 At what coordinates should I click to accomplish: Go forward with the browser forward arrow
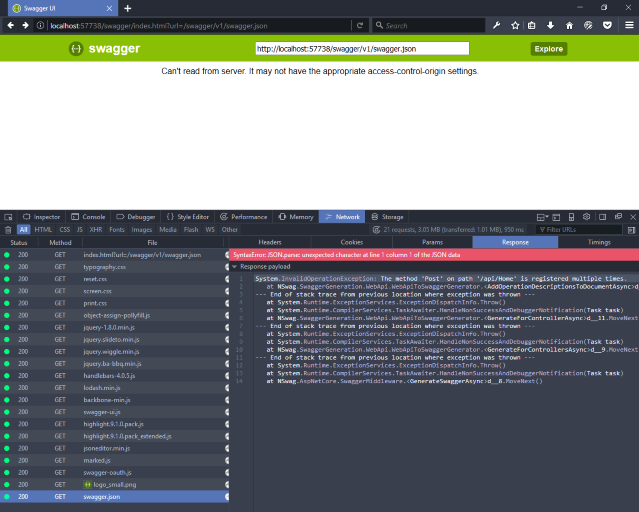26,25
